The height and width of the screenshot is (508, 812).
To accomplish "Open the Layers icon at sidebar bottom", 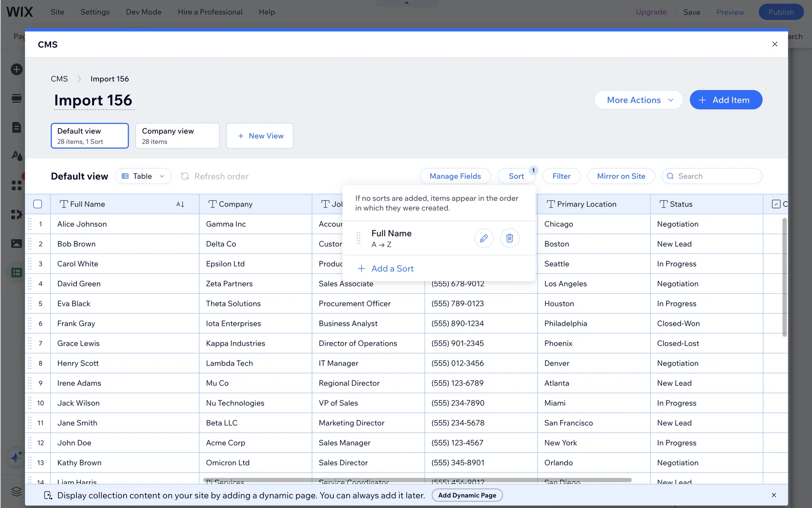I will coord(16,491).
